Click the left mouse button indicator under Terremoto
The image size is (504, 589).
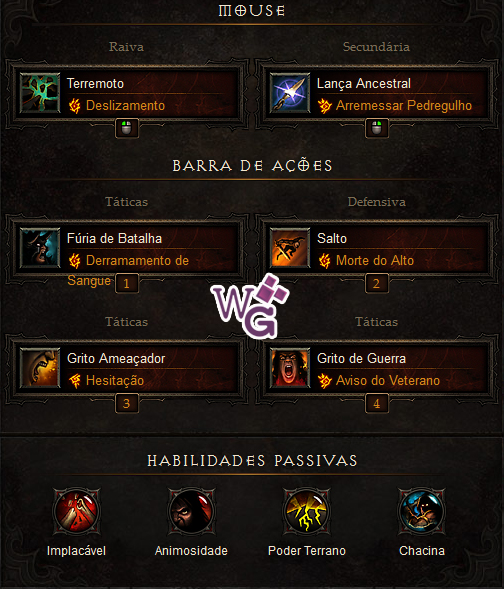(127, 128)
